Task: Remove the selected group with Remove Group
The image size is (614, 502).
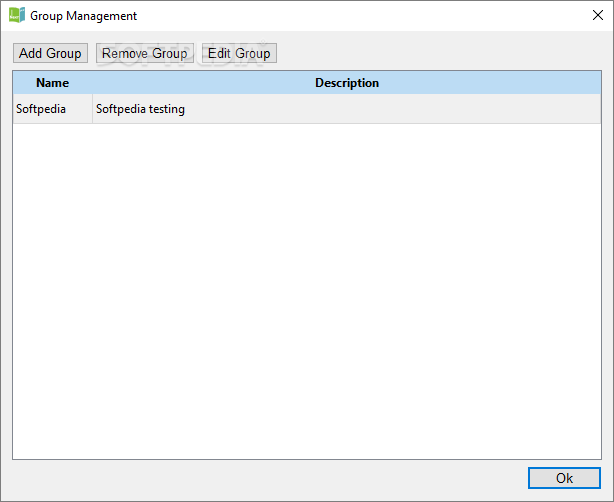Action: pyautogui.click(x=144, y=53)
